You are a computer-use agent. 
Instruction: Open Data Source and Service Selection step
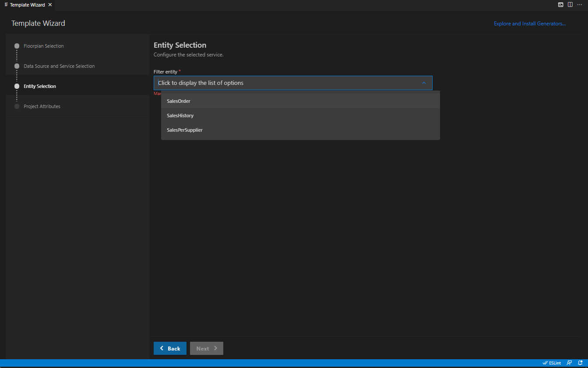coord(59,66)
